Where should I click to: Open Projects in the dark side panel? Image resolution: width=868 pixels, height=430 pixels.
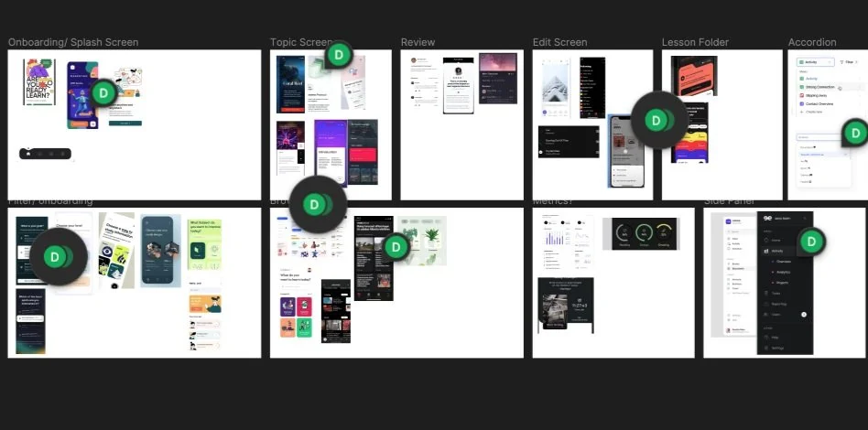782,283
